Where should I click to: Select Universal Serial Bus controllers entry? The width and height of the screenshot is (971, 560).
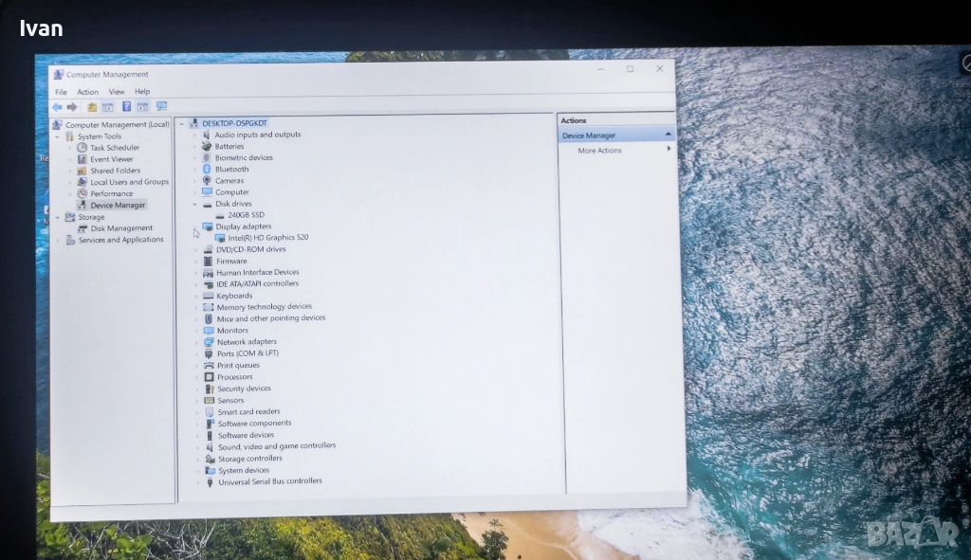click(269, 481)
